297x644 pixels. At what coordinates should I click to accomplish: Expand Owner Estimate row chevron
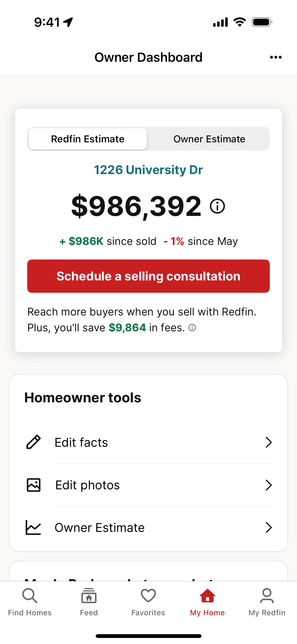[x=269, y=527]
